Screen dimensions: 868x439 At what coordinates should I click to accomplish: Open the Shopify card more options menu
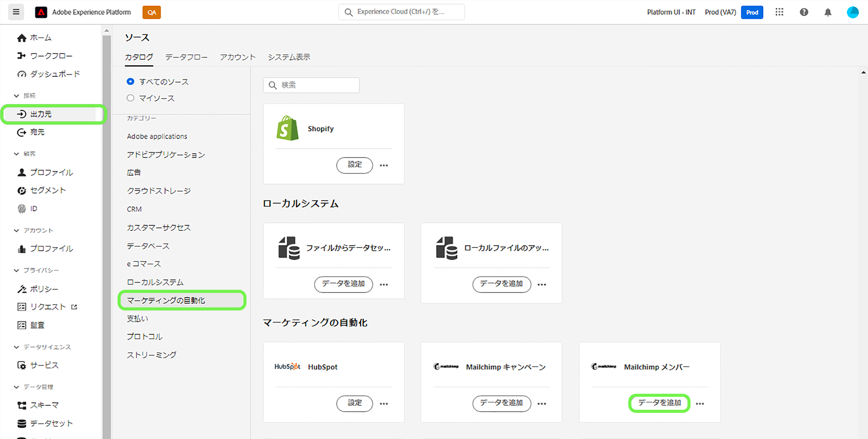(x=383, y=165)
